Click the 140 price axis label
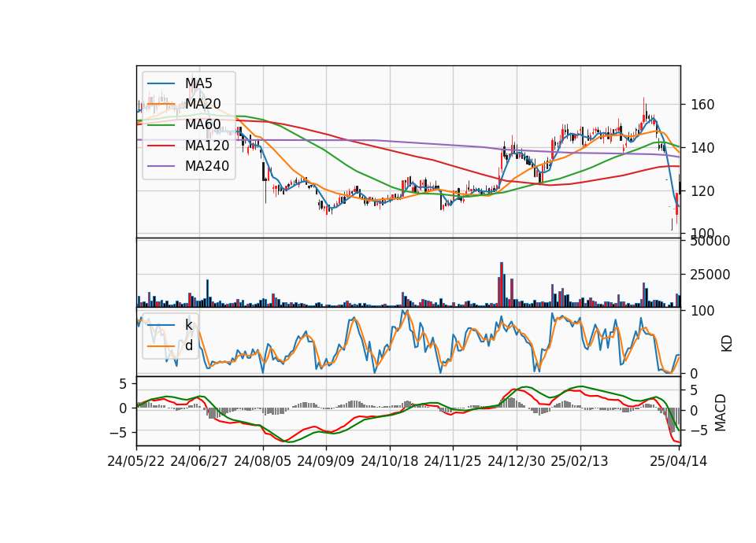 pyautogui.click(x=702, y=148)
